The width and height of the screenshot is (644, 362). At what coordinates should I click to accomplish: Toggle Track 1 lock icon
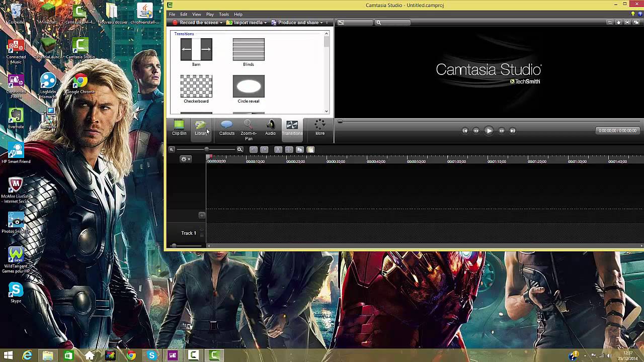point(202,235)
